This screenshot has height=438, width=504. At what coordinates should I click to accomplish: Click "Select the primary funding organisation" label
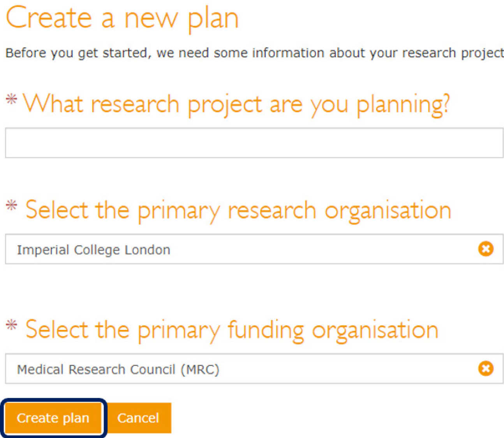coord(232,330)
